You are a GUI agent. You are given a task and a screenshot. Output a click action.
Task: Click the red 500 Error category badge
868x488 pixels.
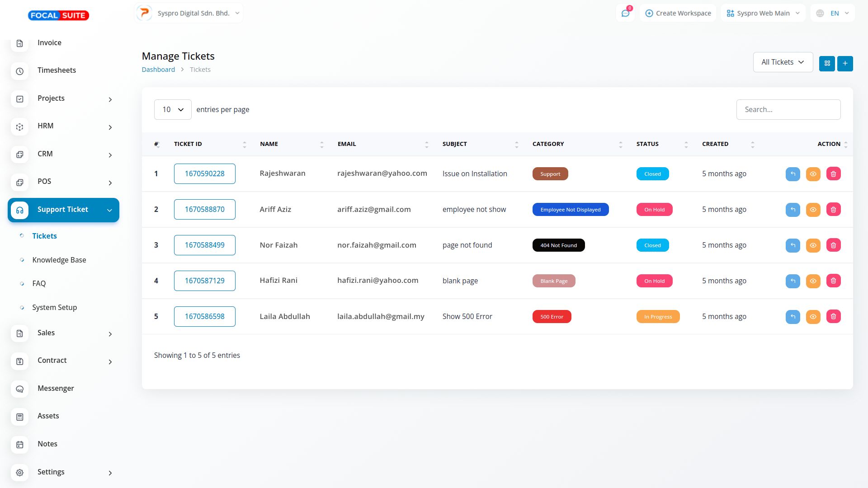point(552,317)
